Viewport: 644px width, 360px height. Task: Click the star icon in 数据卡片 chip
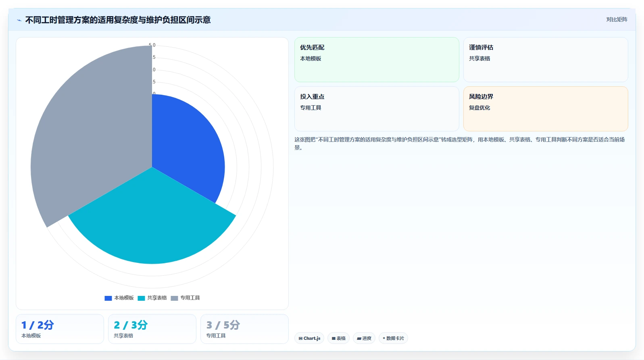[x=384, y=338]
